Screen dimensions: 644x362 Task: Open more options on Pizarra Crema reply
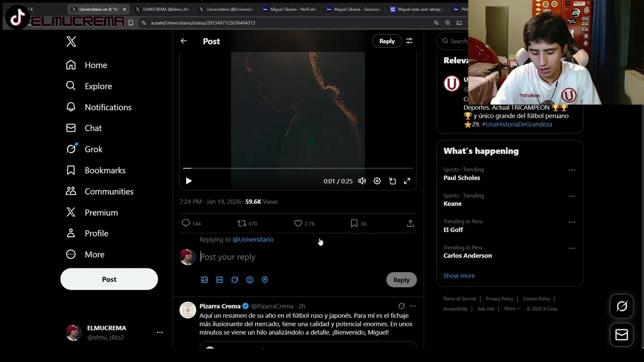tap(413, 306)
